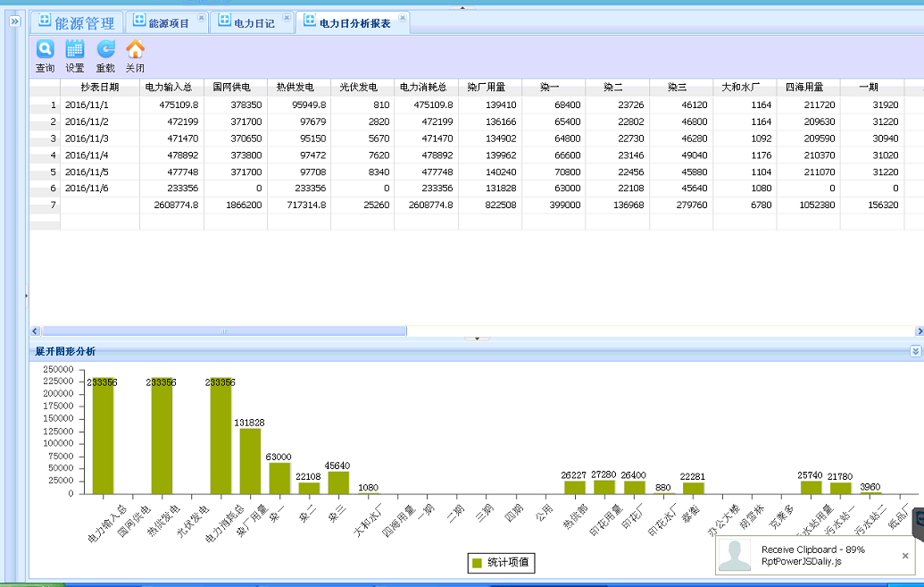Click the 重载 reload icon

[105, 50]
